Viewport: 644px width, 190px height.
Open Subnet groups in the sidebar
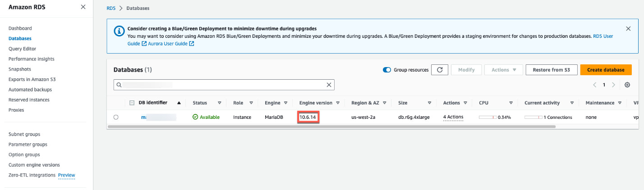[x=24, y=134]
